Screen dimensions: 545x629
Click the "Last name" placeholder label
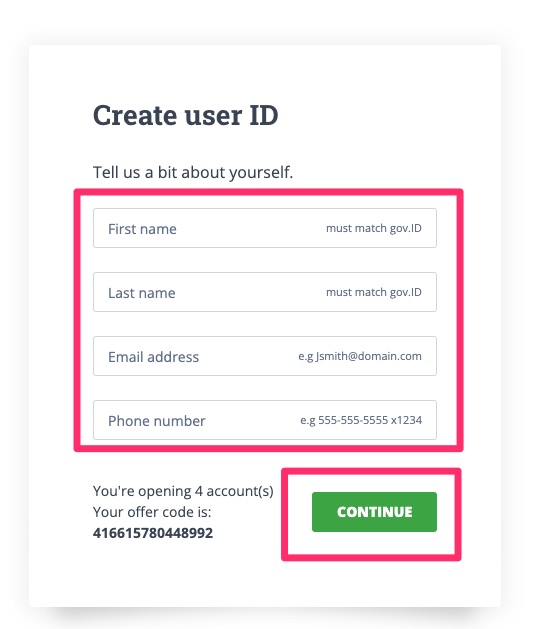pyautogui.click(x=142, y=293)
